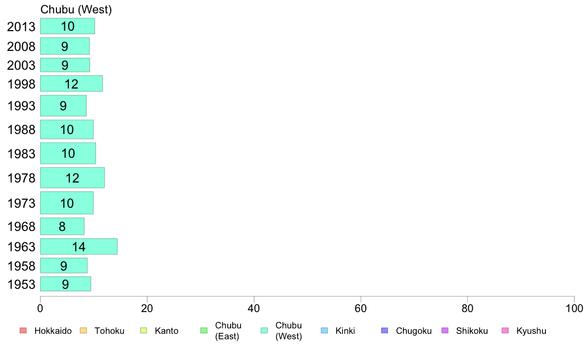Select the 1978 bar showing 12

tap(72, 178)
